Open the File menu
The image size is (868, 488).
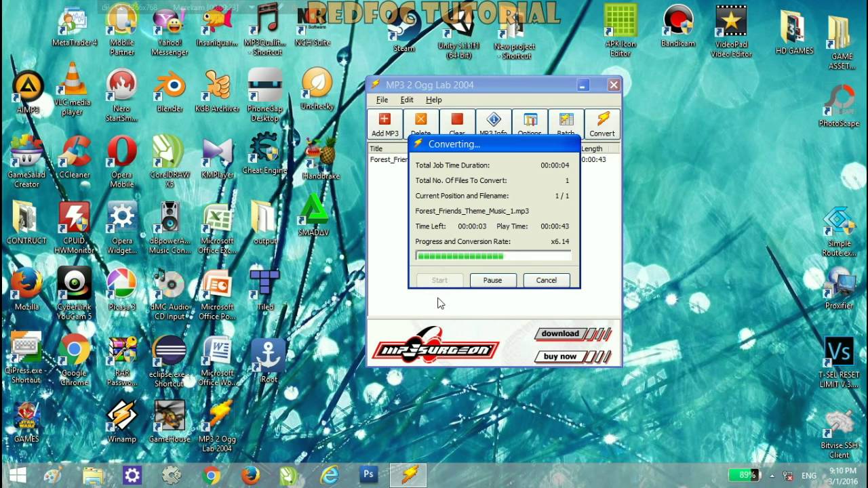pyautogui.click(x=382, y=100)
